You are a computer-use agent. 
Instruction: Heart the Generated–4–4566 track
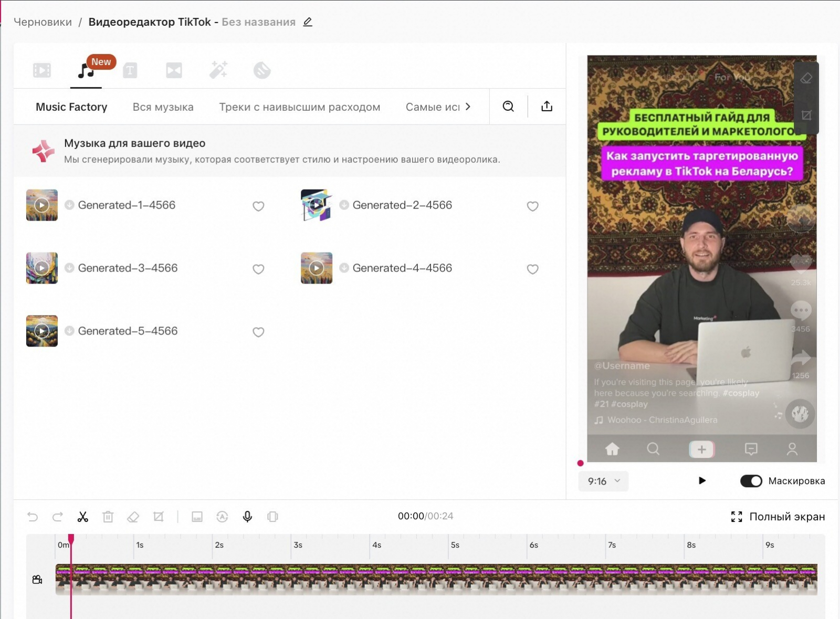point(533,269)
